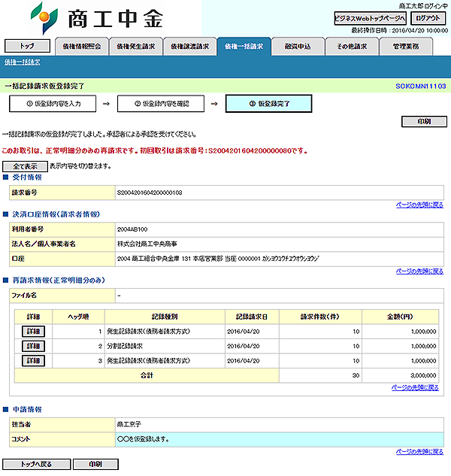Switch to 債権発生請求 tab
The width and height of the screenshot is (451, 476).
135,47
